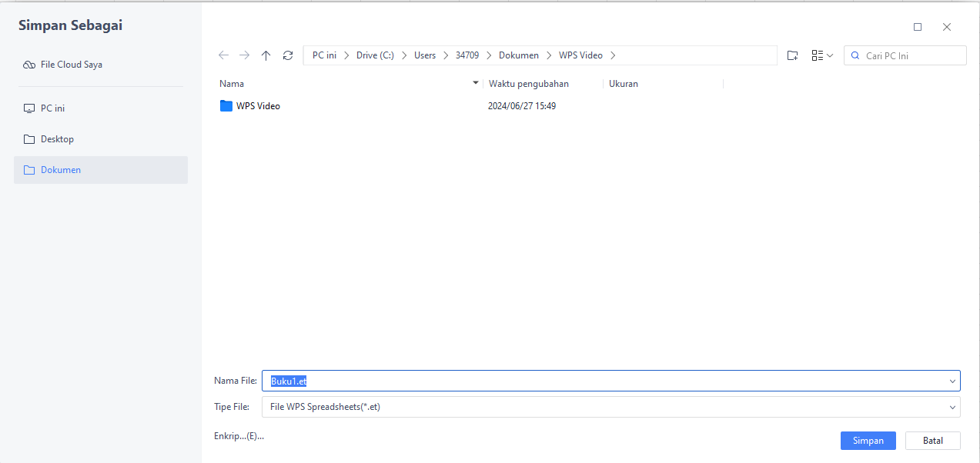Click 34709 in the breadcrumb
Viewport: 980px width, 463px height.
coord(467,55)
